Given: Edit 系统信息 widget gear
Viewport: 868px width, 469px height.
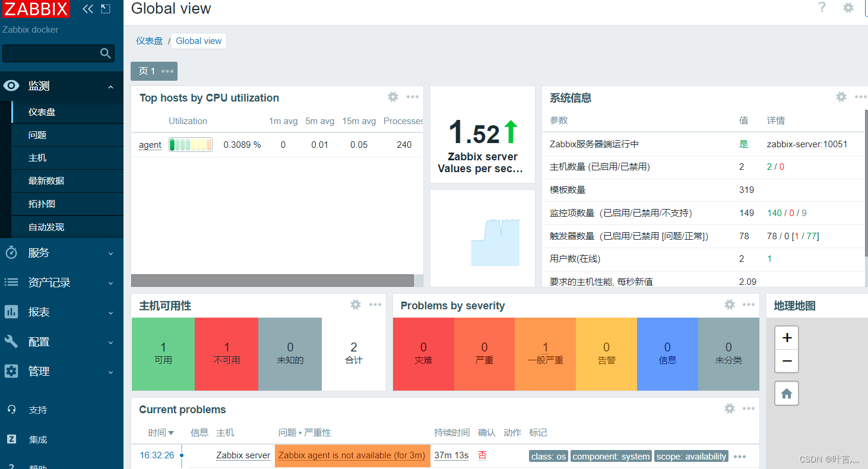Looking at the screenshot, I should click(x=841, y=97).
